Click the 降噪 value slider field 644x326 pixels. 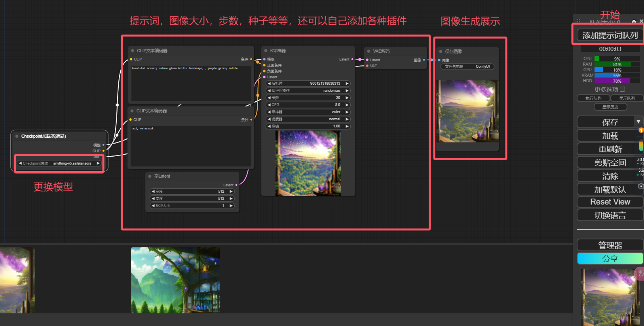pos(308,126)
